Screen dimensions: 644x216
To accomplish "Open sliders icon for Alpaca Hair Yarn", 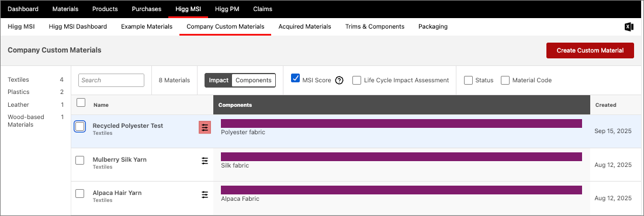I will (x=205, y=194).
